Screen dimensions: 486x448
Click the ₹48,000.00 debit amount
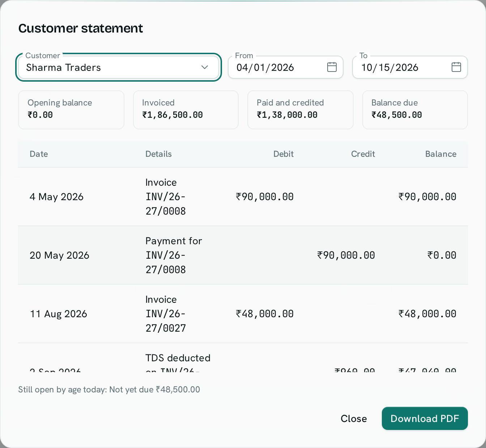[265, 314]
